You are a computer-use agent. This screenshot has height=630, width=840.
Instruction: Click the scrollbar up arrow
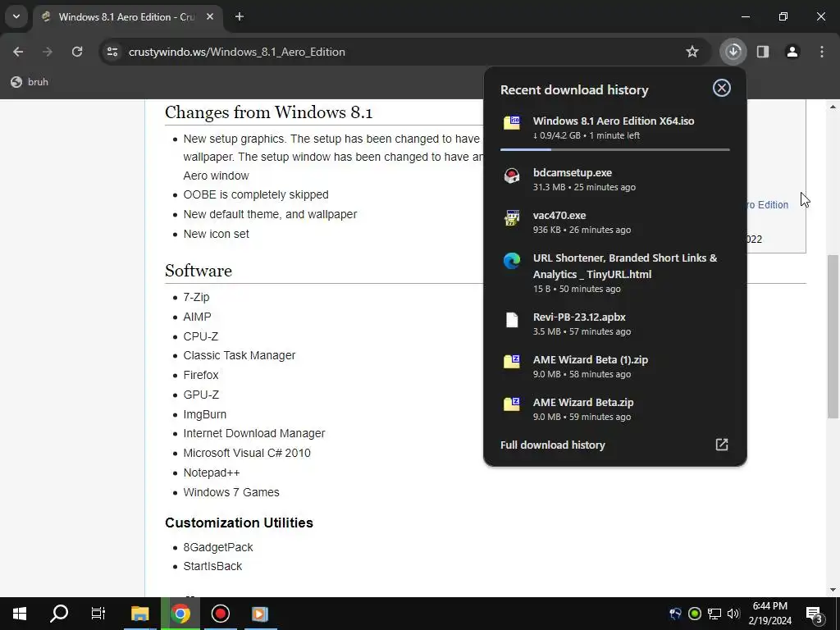pos(833,107)
